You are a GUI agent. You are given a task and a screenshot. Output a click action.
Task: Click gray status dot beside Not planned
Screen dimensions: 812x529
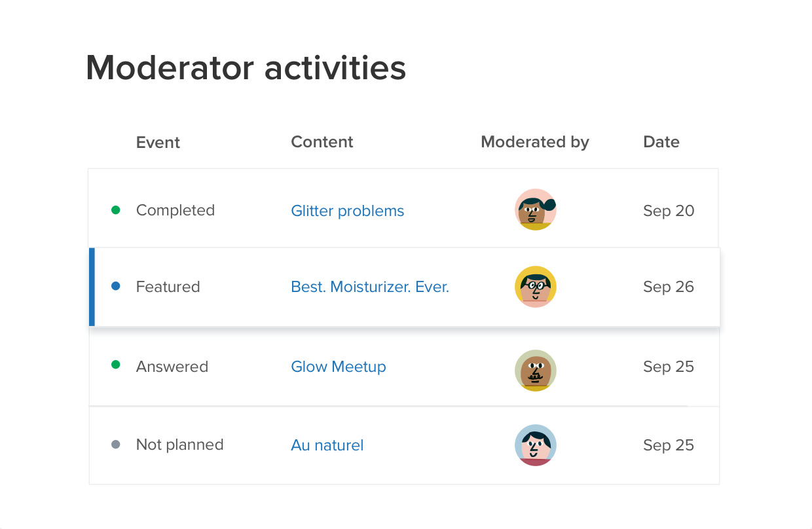pyautogui.click(x=116, y=445)
